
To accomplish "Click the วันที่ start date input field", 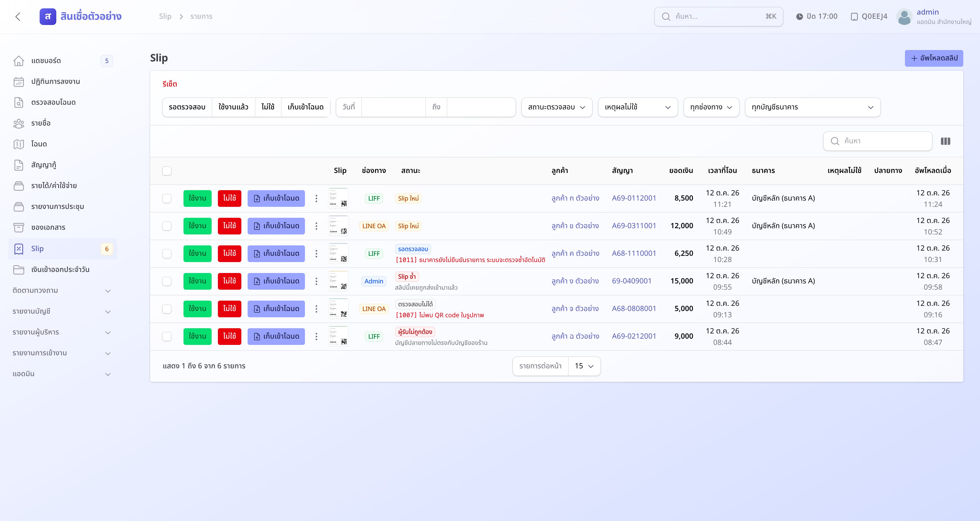I will point(393,107).
